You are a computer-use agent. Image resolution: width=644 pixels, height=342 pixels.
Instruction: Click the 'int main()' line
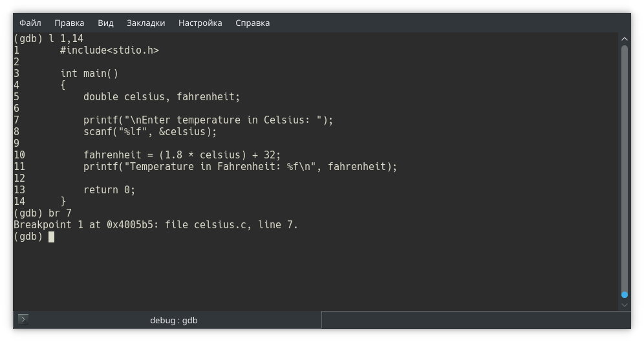coord(89,74)
